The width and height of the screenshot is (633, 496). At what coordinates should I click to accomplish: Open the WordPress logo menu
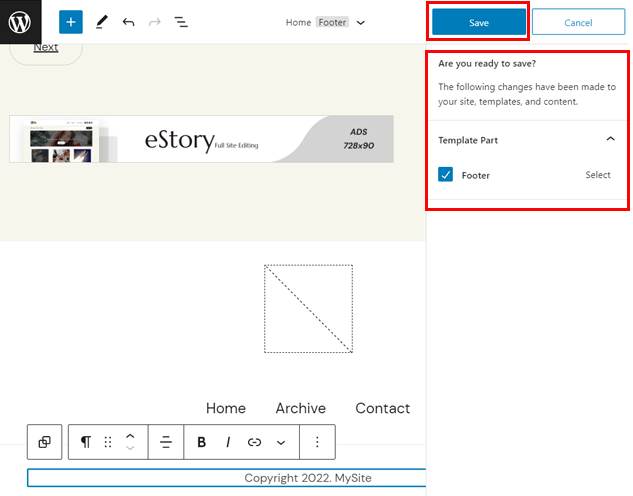tap(20, 22)
